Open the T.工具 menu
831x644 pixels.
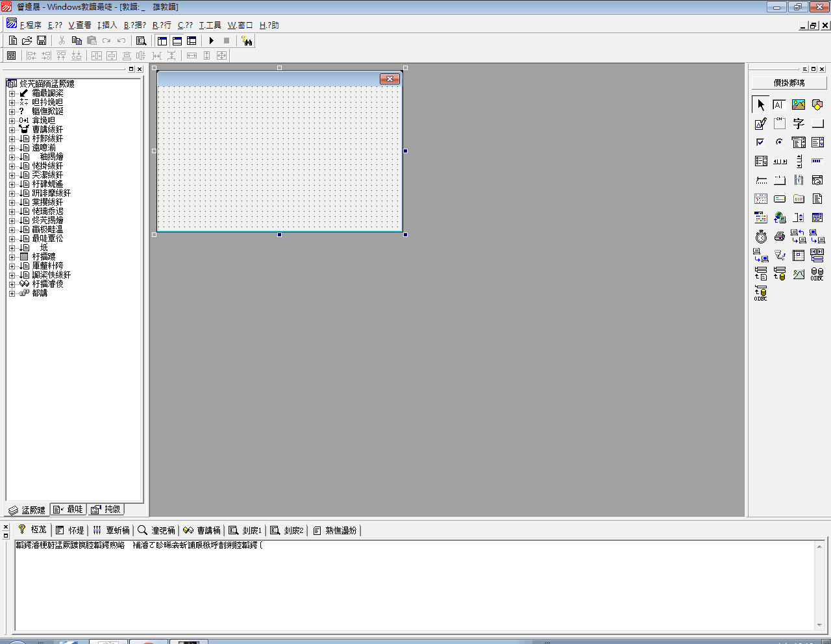(x=210, y=25)
